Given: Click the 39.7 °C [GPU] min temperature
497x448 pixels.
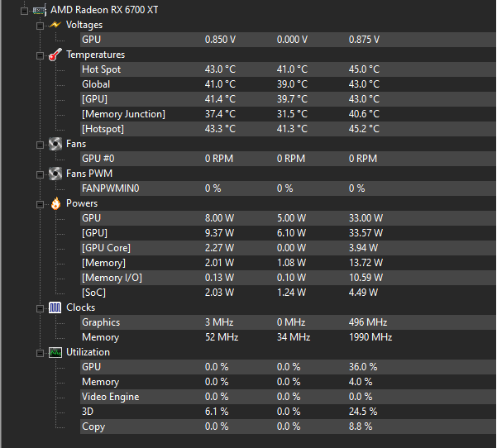Looking at the screenshot, I should (x=292, y=99).
